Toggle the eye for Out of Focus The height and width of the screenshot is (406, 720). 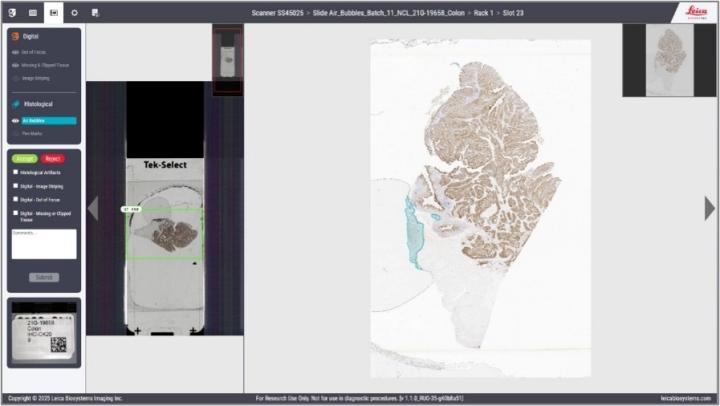tap(15, 52)
